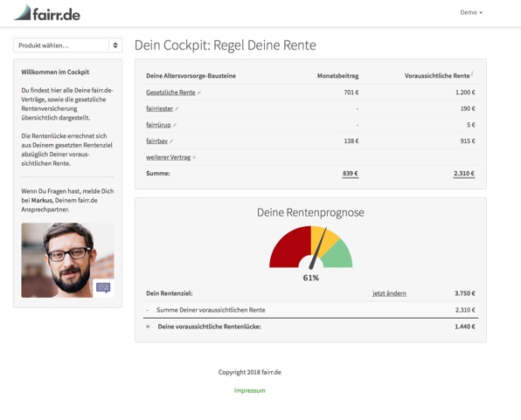This screenshot has height=420, width=521.
Task: Click 'Deine voraussichtliche Rentenlücke:' label
Action: (209, 327)
